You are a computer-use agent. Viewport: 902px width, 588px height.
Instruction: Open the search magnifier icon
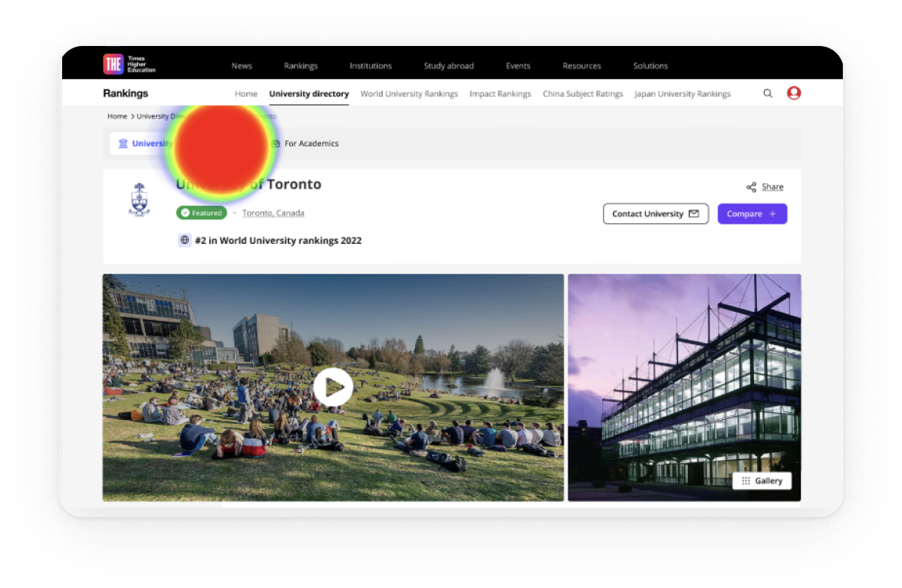pyautogui.click(x=768, y=94)
